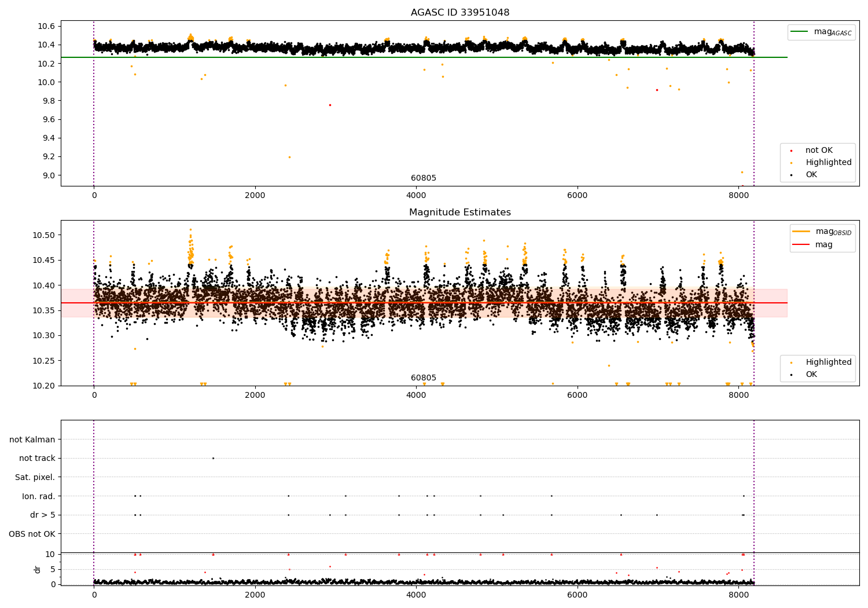Image resolution: width=868 pixels, height=608 pixels.
Task: Select the mag AGASC legend entry with green line
Action: coord(822,32)
